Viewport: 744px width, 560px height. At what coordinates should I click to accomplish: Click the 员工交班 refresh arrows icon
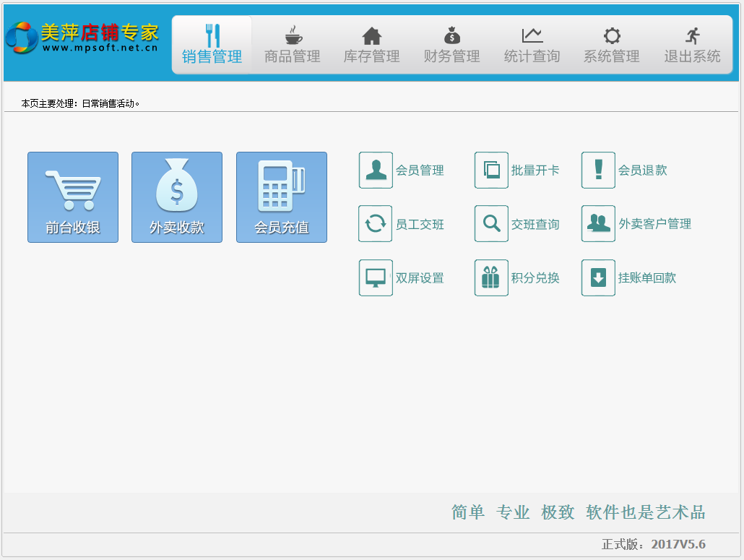point(376,224)
